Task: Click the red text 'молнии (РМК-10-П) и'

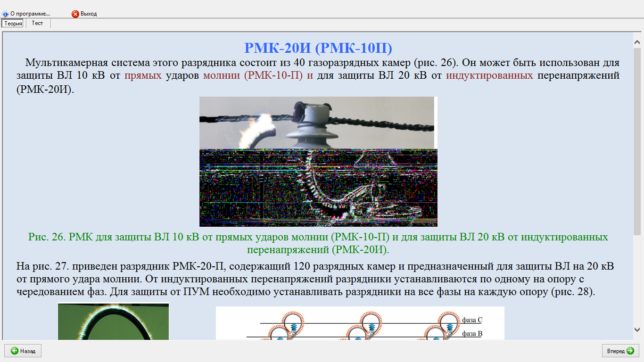Action: 258,75
